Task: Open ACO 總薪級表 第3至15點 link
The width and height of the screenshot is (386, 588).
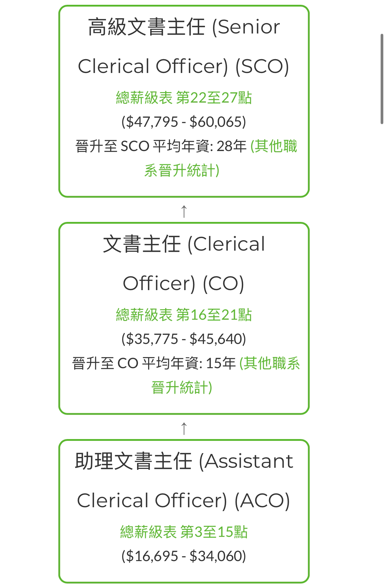Action: coord(184,532)
